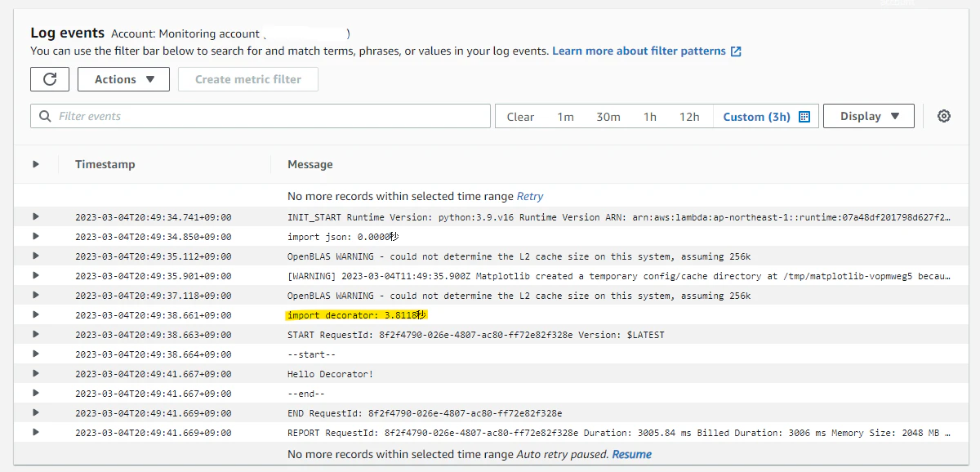Expand the REPORT RequestId log row
Screen dimensions: 980x472
click(36, 432)
